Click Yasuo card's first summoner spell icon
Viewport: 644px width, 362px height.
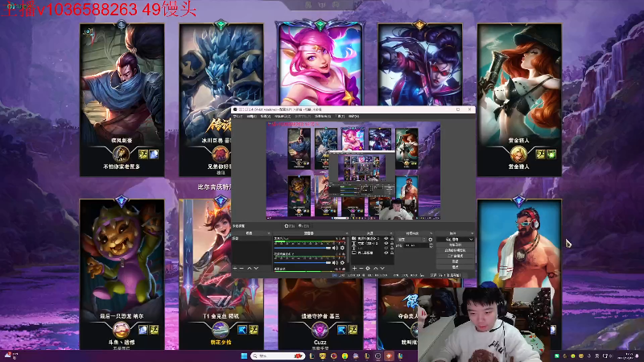143,154
